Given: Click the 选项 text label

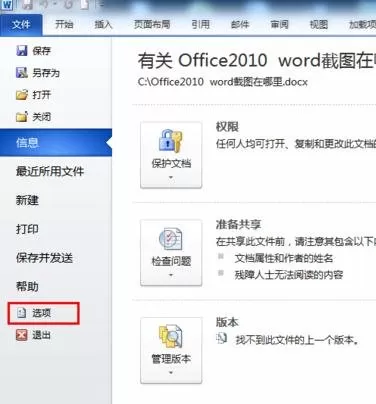Looking at the screenshot, I should (41, 313).
